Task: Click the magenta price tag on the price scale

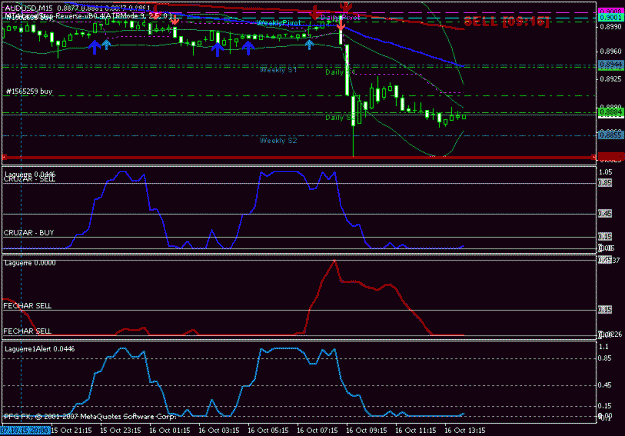Action: pos(611,11)
